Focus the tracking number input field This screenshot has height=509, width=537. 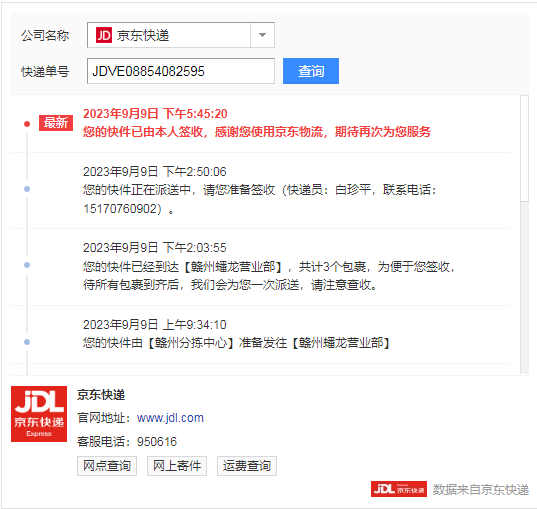[x=181, y=71]
